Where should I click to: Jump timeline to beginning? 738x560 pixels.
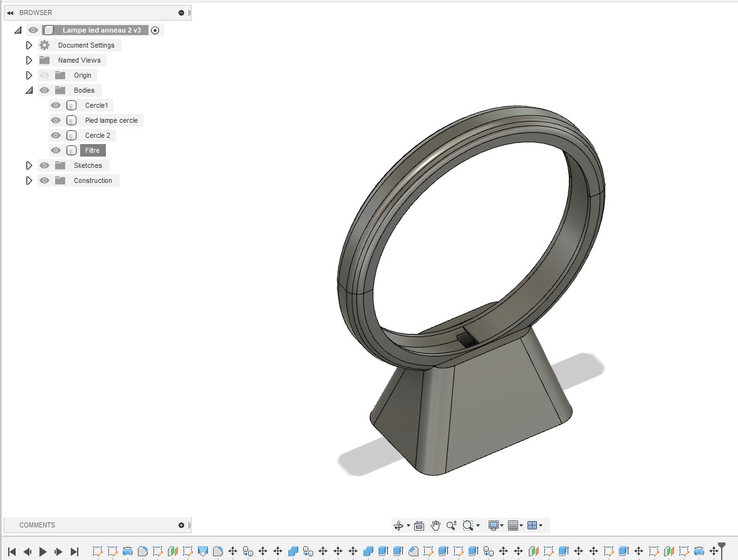(13, 551)
